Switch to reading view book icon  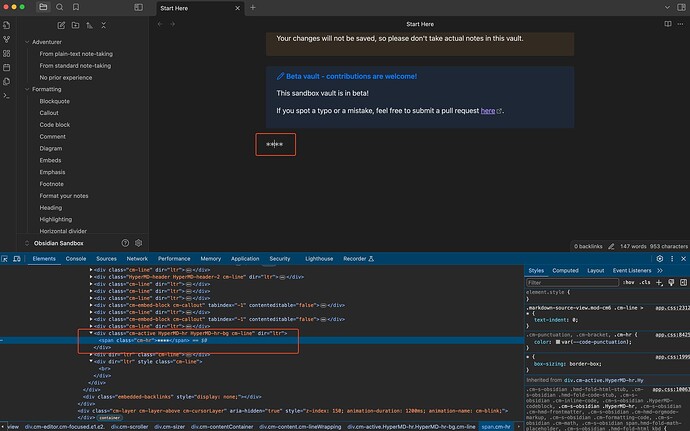[x=668, y=24]
